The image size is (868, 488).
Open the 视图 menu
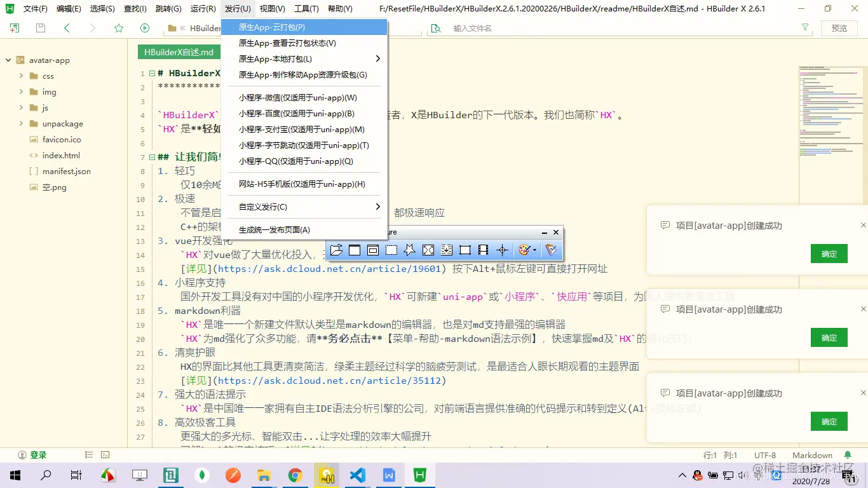(x=272, y=8)
